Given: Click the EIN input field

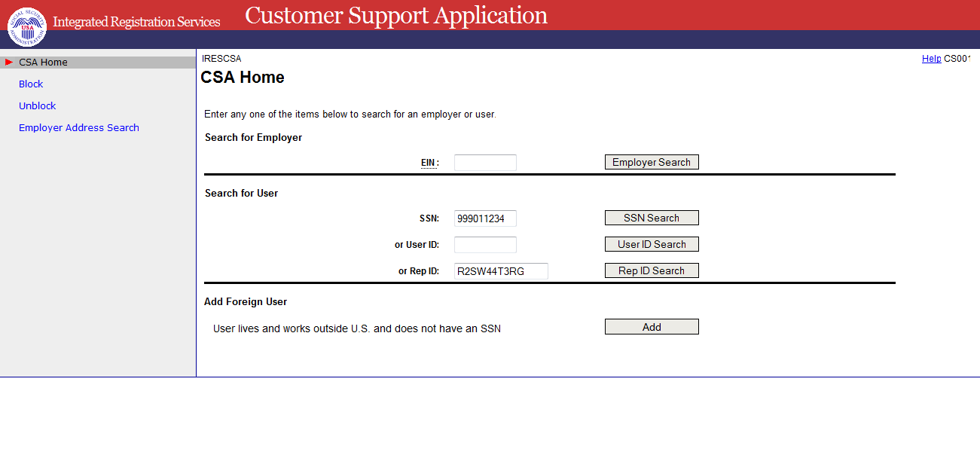Looking at the screenshot, I should 485,163.
